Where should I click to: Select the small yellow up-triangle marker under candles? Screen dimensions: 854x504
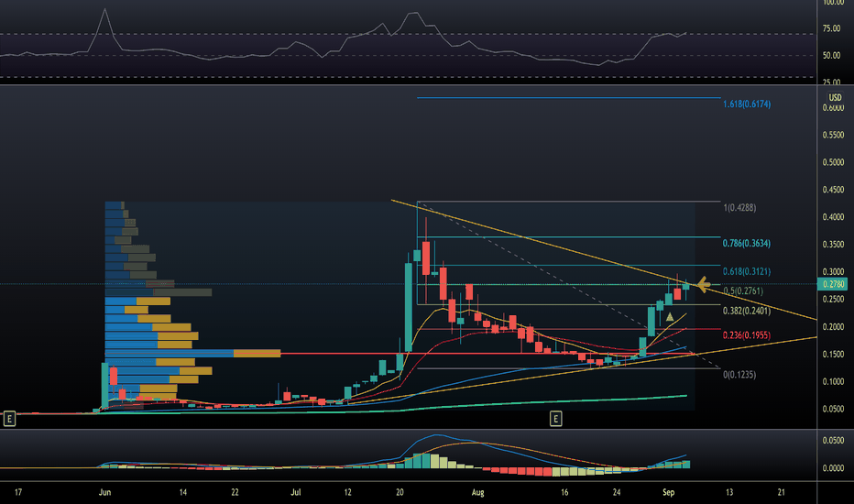670,317
